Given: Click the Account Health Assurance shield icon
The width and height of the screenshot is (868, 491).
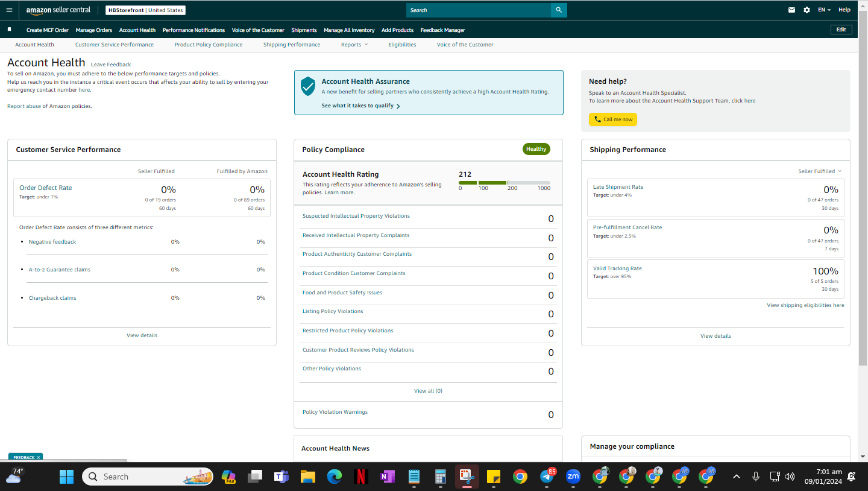Looking at the screenshot, I should (308, 86).
